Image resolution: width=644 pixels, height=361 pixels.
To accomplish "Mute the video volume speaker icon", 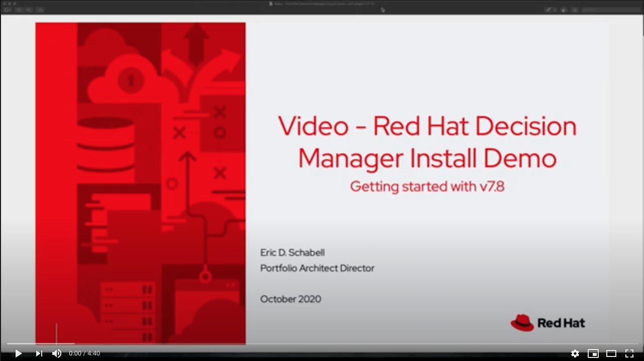I will [x=57, y=353].
